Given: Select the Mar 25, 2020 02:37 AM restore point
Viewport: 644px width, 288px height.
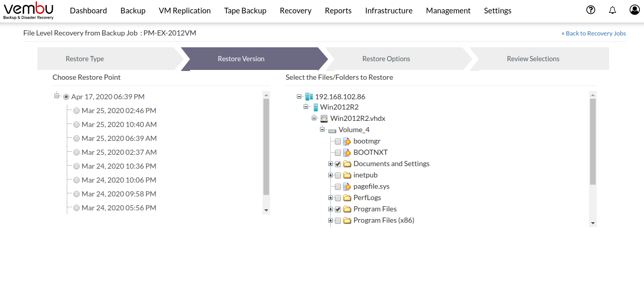Looking at the screenshot, I should point(77,152).
